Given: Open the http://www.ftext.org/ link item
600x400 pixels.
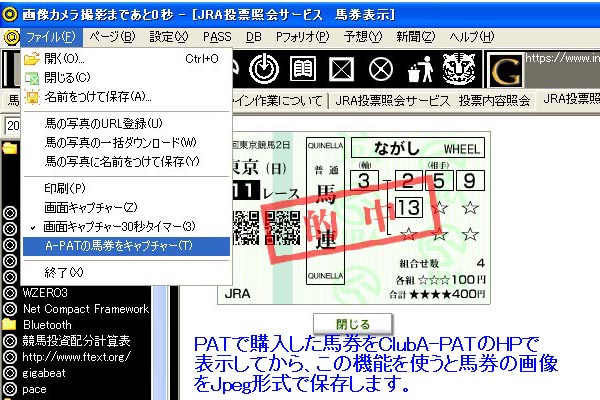Looking at the screenshot, I should (77, 357).
